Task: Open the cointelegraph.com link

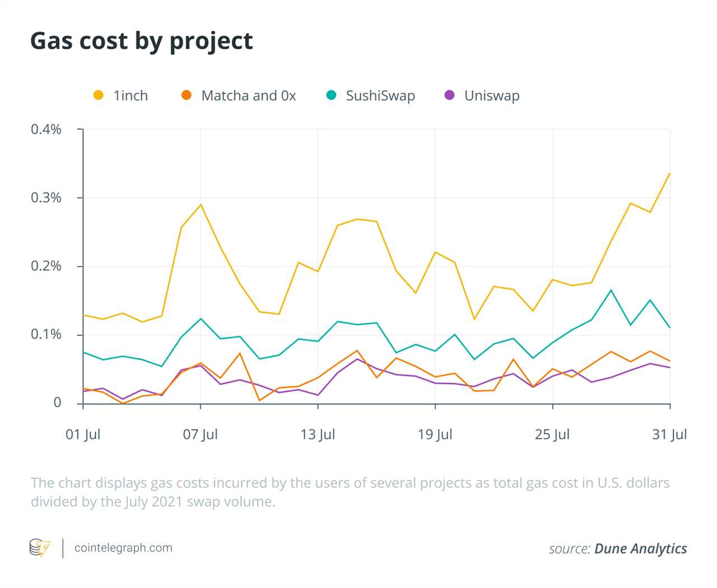Action: 123,548
